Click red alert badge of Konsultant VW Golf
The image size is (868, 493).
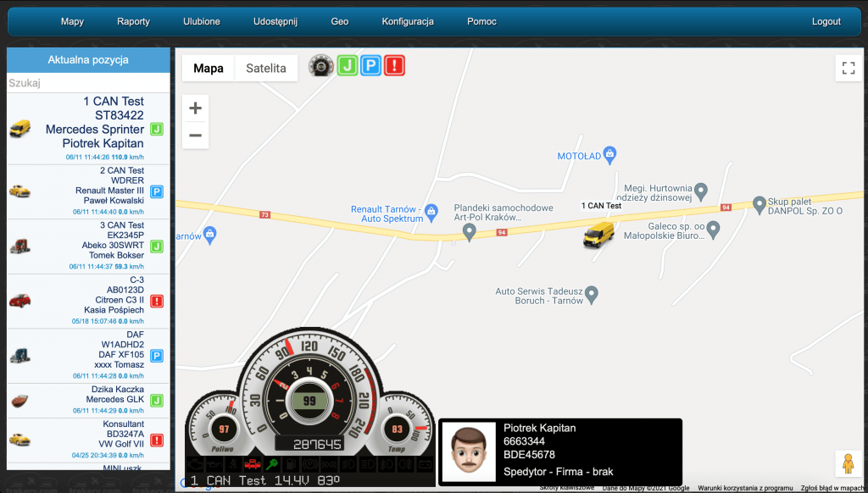(157, 440)
